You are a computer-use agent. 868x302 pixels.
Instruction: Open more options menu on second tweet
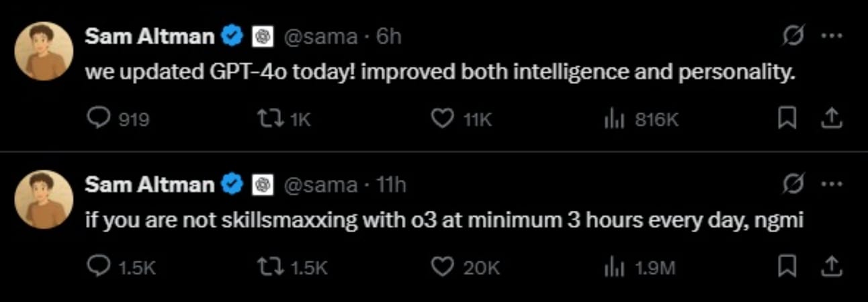(832, 184)
